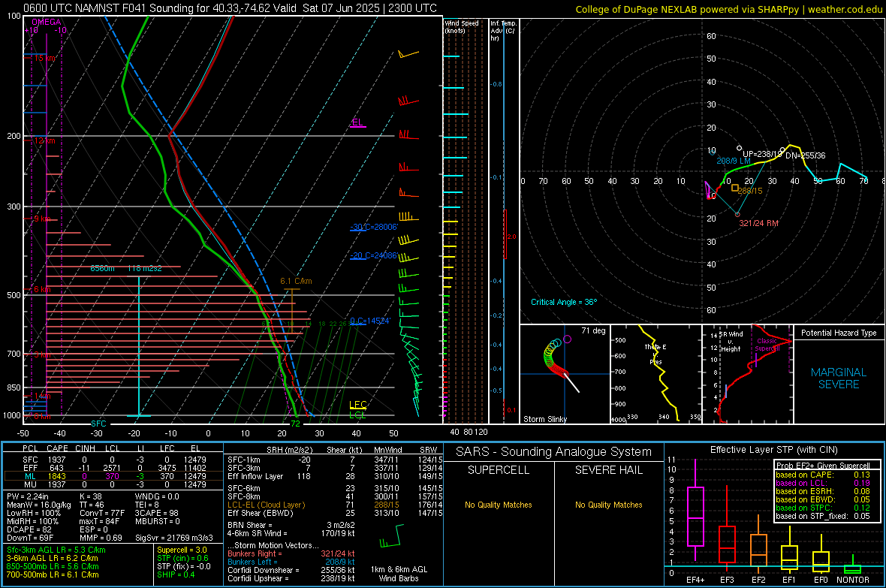Click the SR Wind v. Height panel label
The width and height of the screenshot is (886, 588).
coord(731,342)
